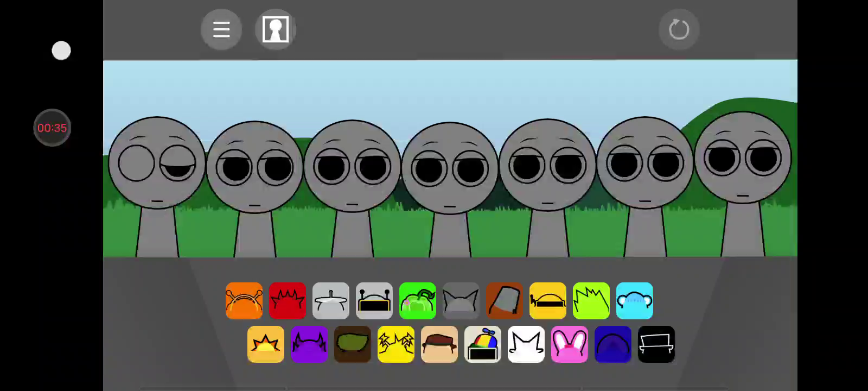
Task: Select the black icon with white outline
Action: click(656, 344)
